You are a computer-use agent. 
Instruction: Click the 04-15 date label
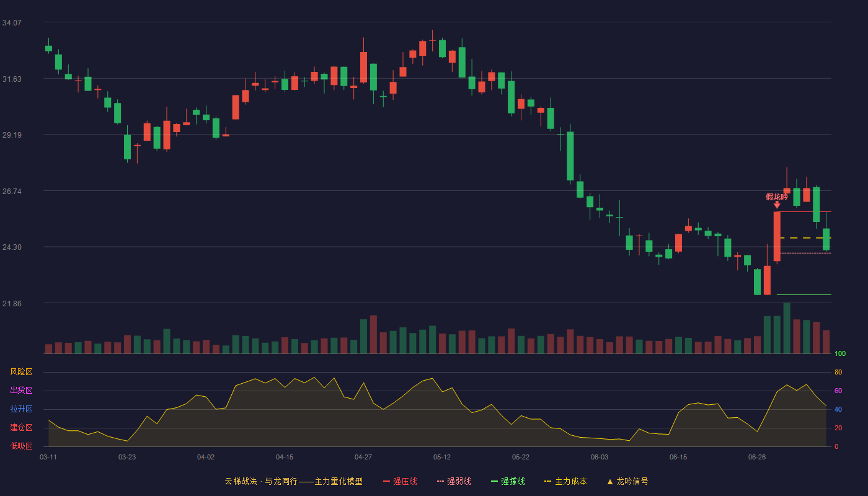[x=285, y=457]
